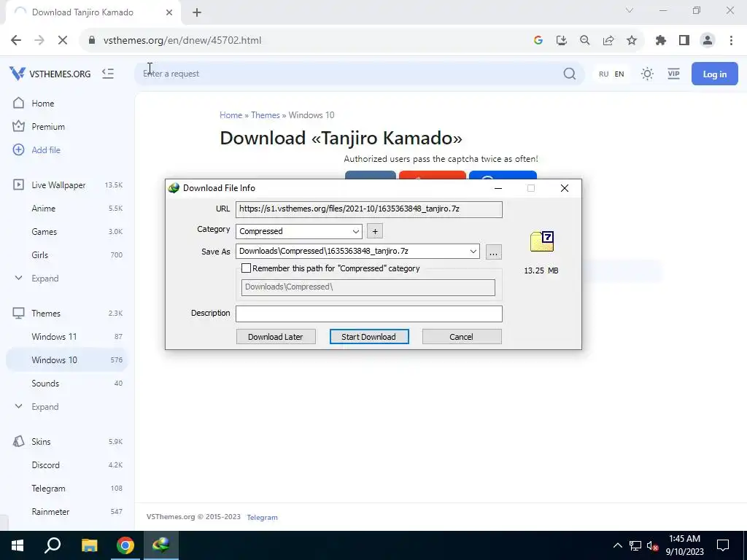
Task: Switch language to EN
Action: [619, 74]
